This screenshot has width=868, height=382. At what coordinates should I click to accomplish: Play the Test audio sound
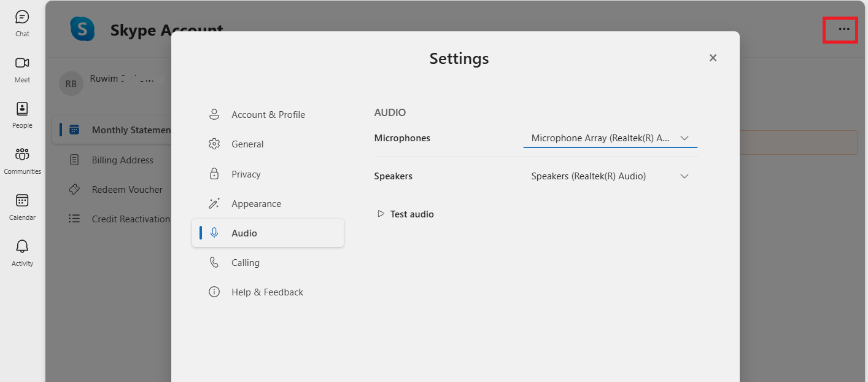(x=406, y=214)
